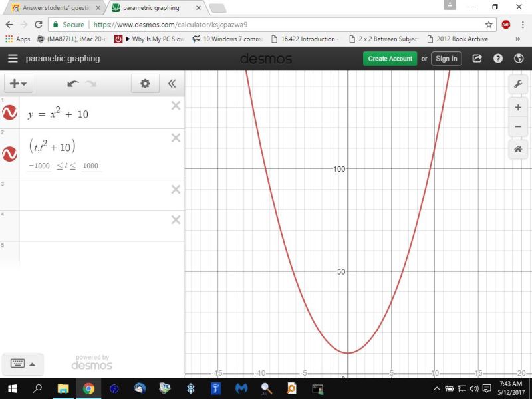Open a new browser tab
Screen dimensions: 532x399
tap(217, 9)
